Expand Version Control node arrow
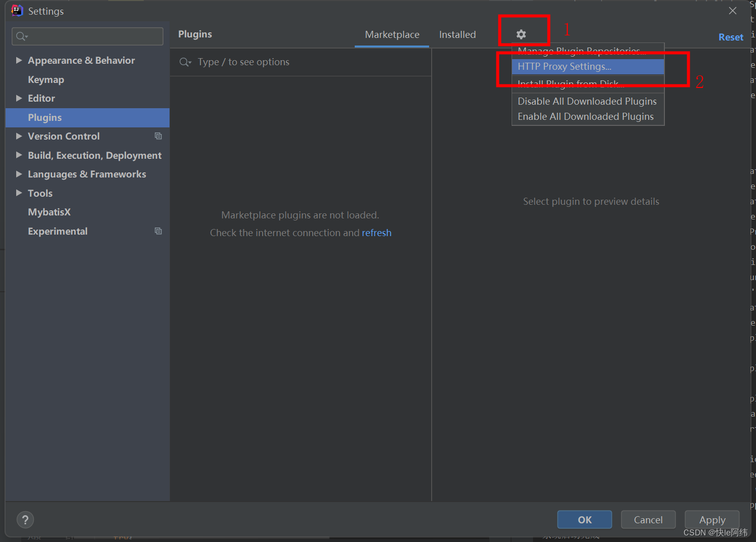Viewport: 756px width, 542px height. tap(19, 136)
